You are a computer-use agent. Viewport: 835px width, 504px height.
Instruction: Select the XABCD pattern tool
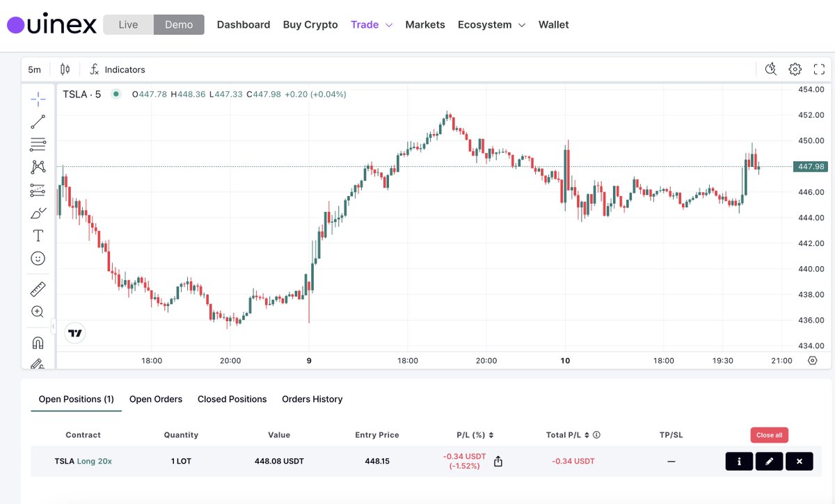pyautogui.click(x=38, y=167)
